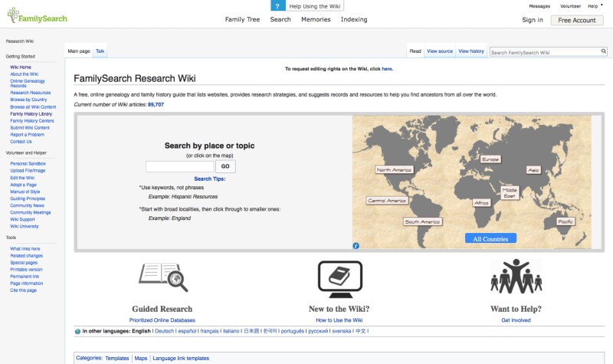The image size is (613, 364).
Task: Click Help Using the Wiki button
Action: tap(315, 6)
